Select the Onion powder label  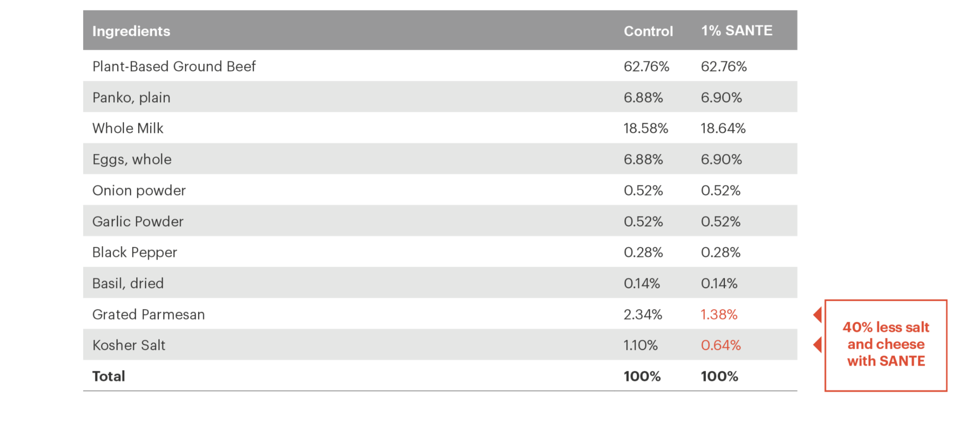point(139,191)
